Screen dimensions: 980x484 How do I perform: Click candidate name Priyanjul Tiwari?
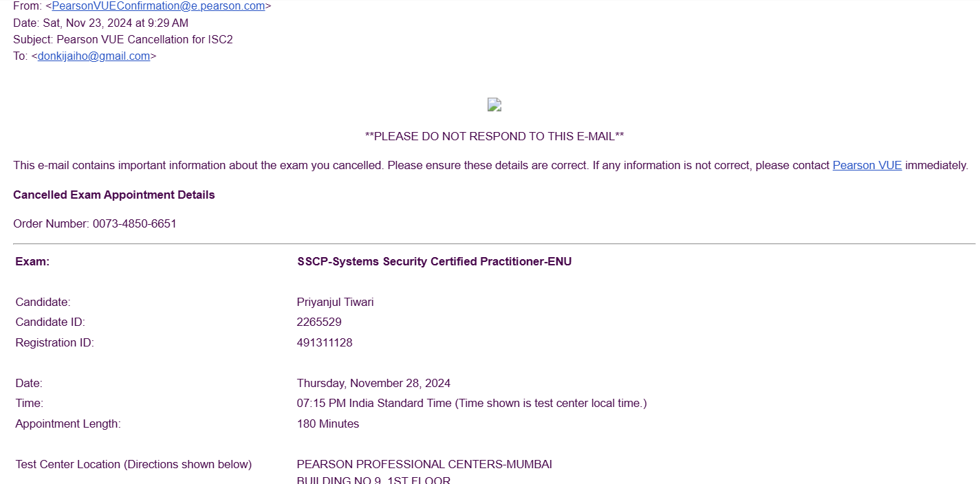click(335, 302)
